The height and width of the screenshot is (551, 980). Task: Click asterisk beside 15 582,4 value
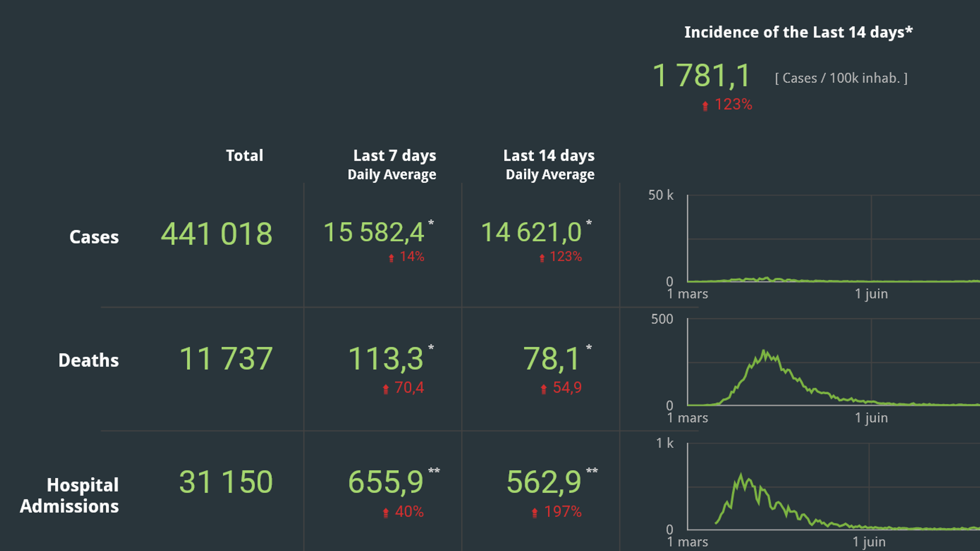431,223
